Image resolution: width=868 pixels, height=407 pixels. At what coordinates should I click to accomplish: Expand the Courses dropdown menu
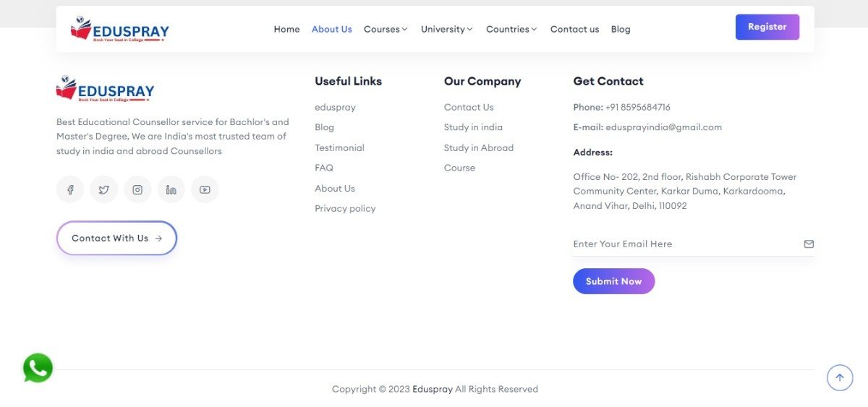tap(386, 30)
